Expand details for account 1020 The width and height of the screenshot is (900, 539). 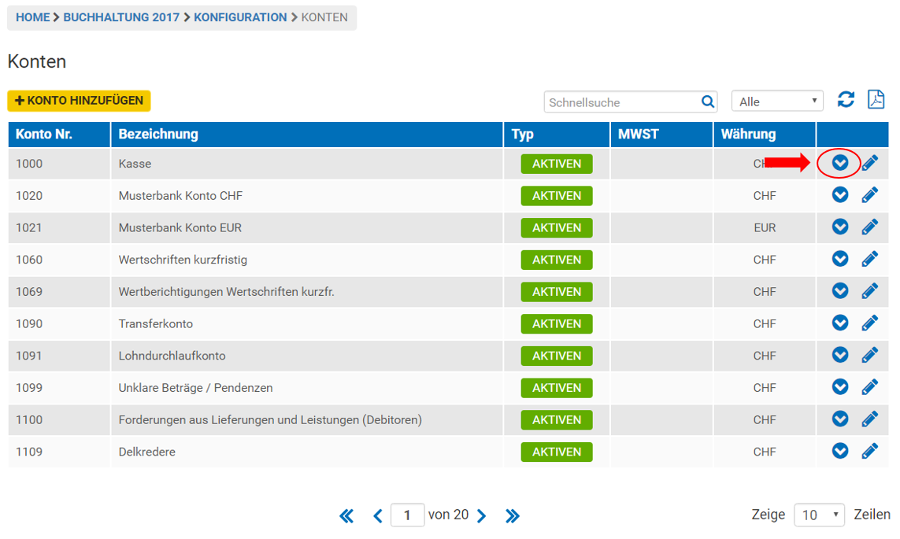(840, 195)
